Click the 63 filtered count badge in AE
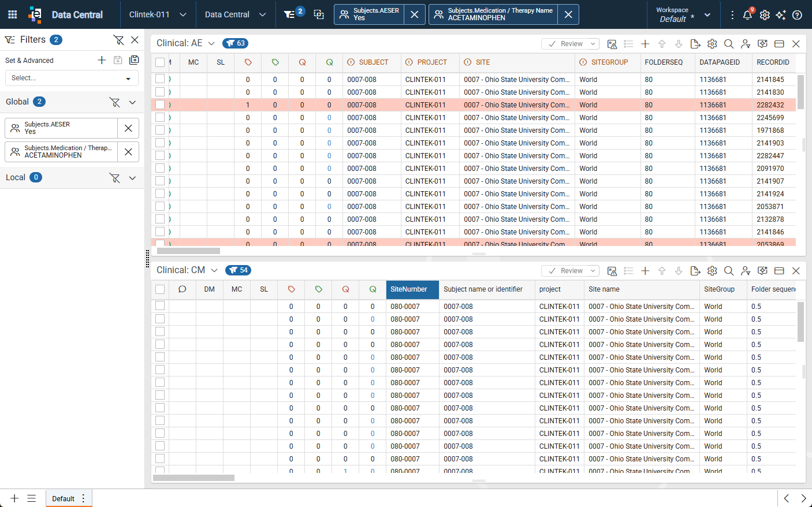This screenshot has height=507, width=812. [236, 43]
